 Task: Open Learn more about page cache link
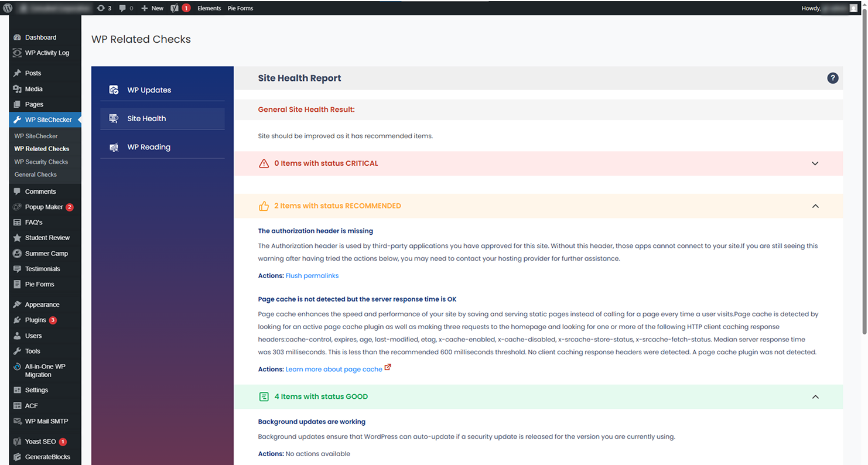click(334, 369)
